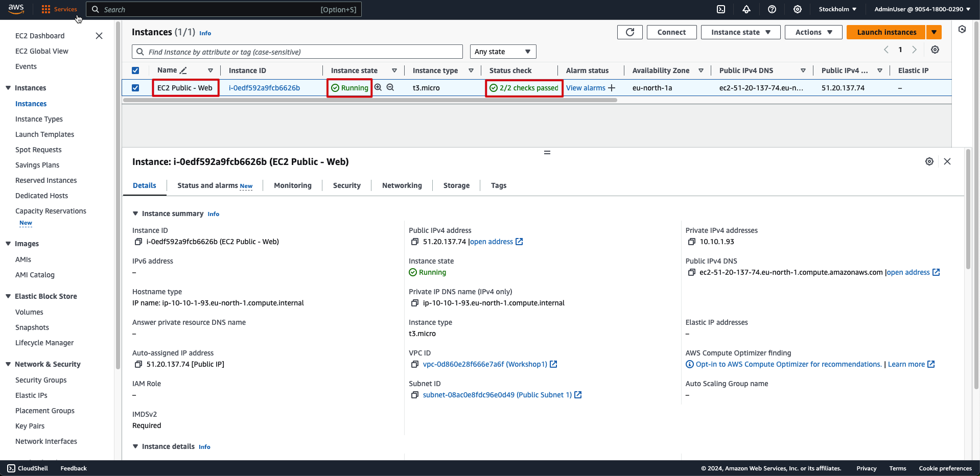Copy the private IPv4 address 10.10.1.93

point(691,242)
